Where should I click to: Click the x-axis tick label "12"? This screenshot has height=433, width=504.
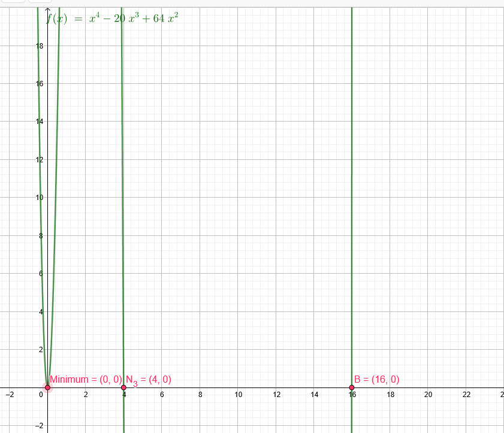pyautogui.click(x=276, y=395)
